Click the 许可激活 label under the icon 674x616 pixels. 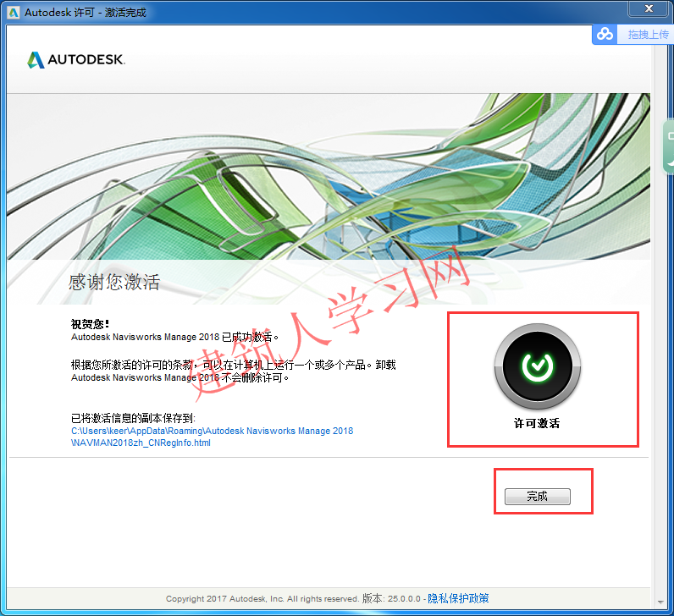(537, 423)
